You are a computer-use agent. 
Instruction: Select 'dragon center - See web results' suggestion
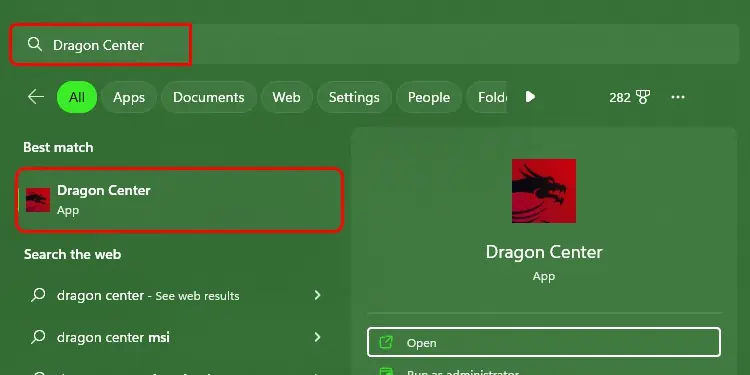[176, 296]
